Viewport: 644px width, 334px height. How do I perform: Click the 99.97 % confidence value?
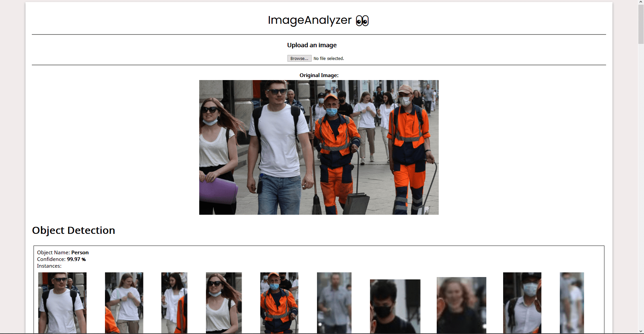[76, 259]
